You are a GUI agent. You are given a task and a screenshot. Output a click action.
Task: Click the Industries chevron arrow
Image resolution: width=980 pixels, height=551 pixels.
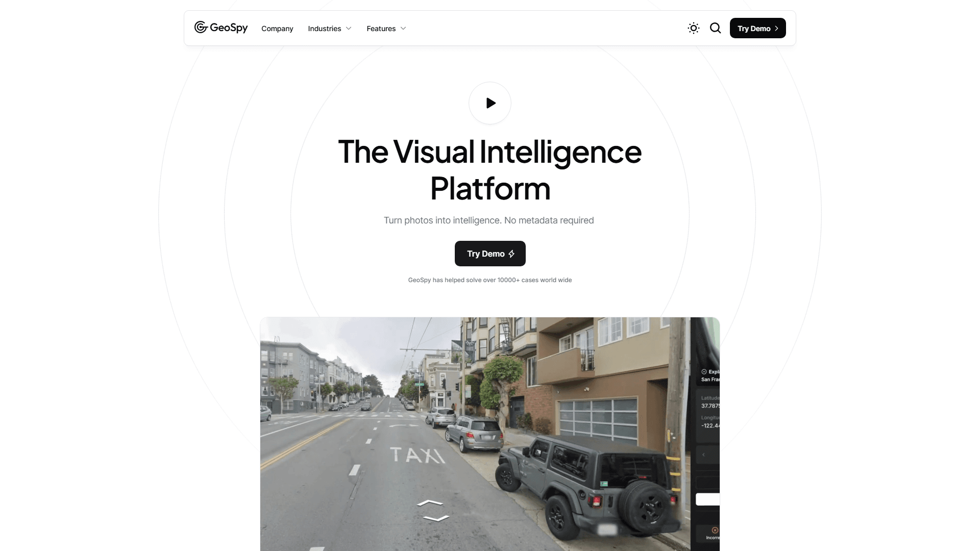pyautogui.click(x=349, y=29)
